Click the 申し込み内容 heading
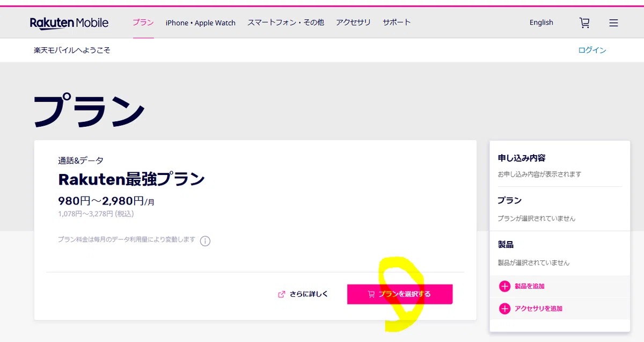This screenshot has height=342, width=644. (522, 158)
